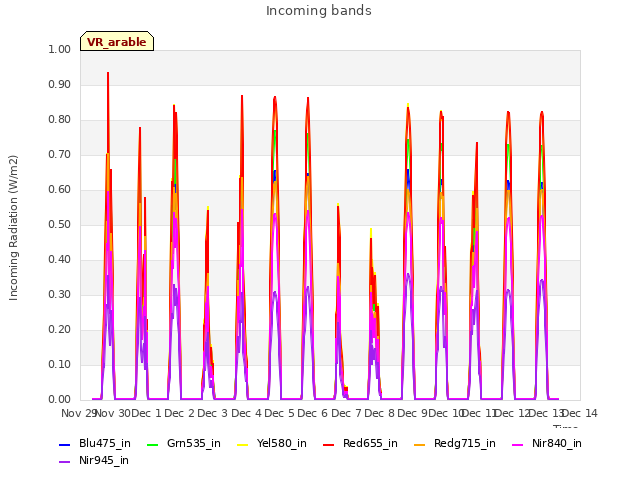640x480 pixels.
Task: Click the 0.70 y-axis tick label
Action: [60, 155]
